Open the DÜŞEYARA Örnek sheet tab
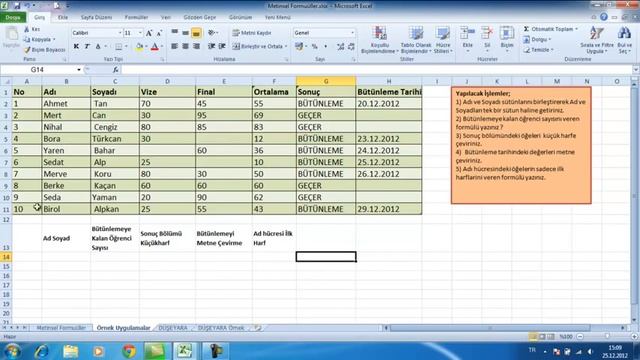Viewport: 640px width, 360px height. (x=221, y=328)
